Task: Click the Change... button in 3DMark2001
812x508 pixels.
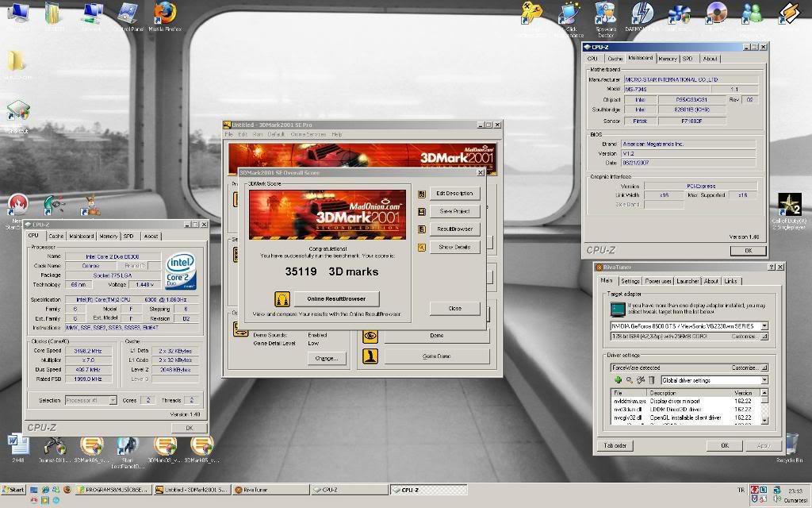Action: point(327,359)
